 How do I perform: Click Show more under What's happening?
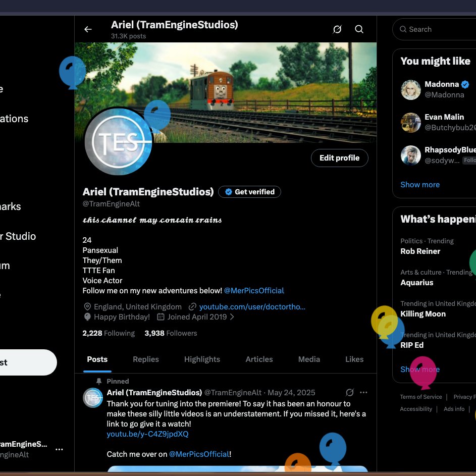point(420,369)
